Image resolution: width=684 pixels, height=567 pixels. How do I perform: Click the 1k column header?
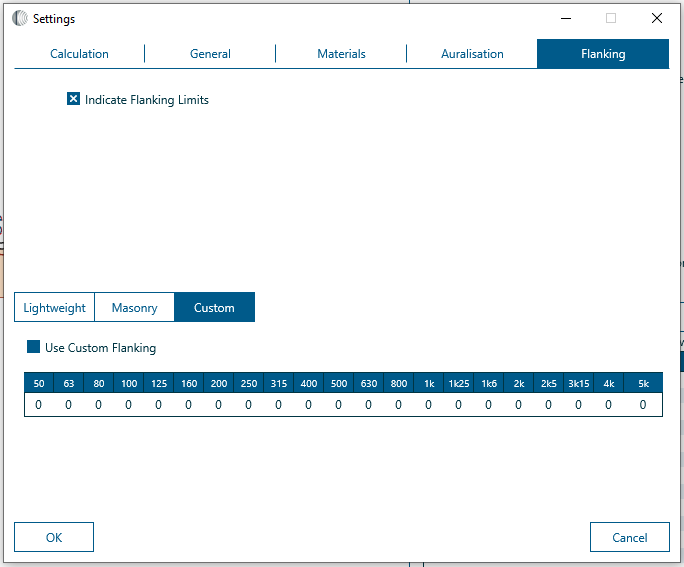pos(429,383)
